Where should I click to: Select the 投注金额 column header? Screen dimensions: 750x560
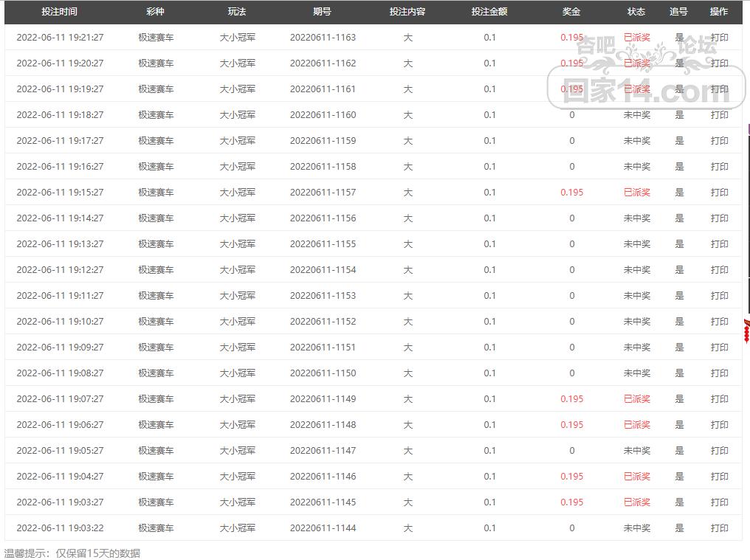tap(489, 12)
